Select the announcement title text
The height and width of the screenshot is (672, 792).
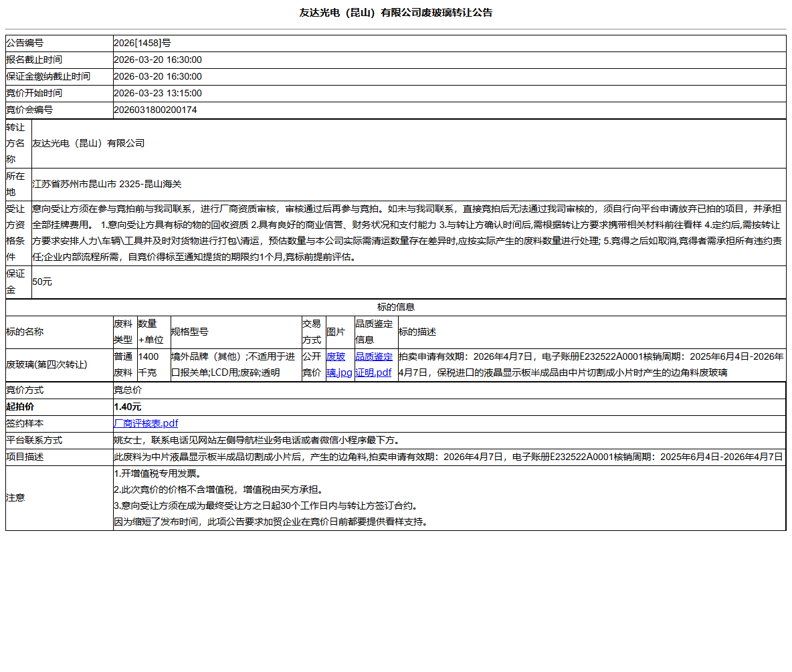click(396, 12)
